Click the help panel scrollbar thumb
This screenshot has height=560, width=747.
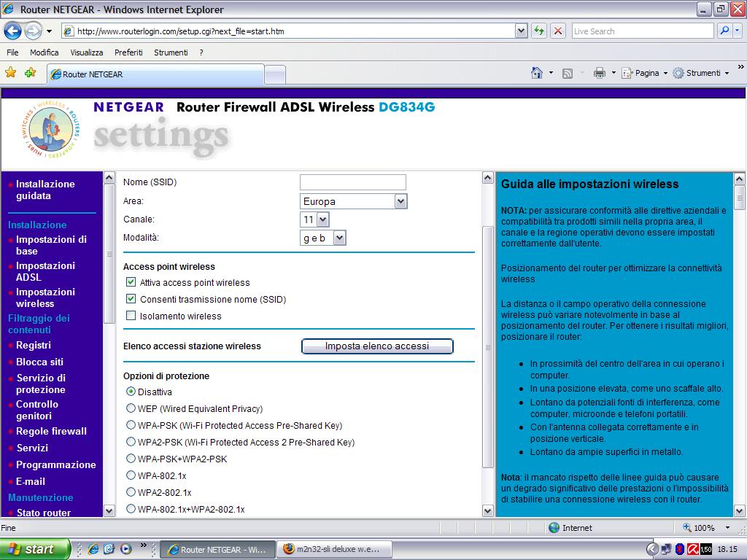pos(740,198)
